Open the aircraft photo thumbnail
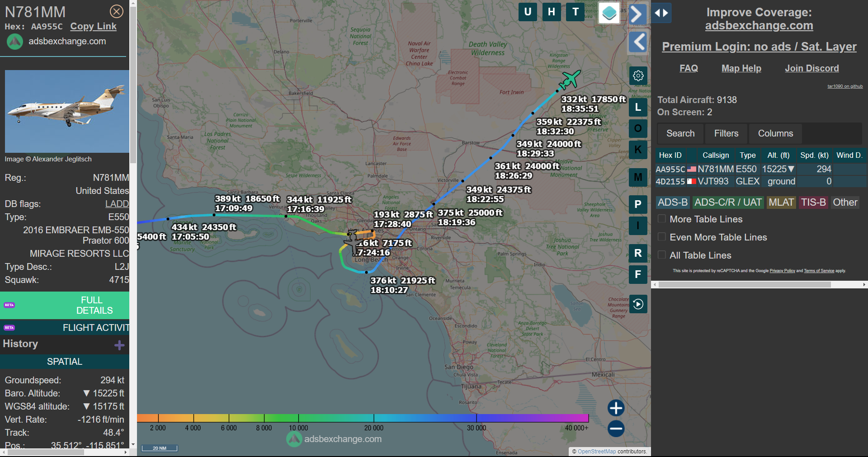868x457 pixels. 67,111
